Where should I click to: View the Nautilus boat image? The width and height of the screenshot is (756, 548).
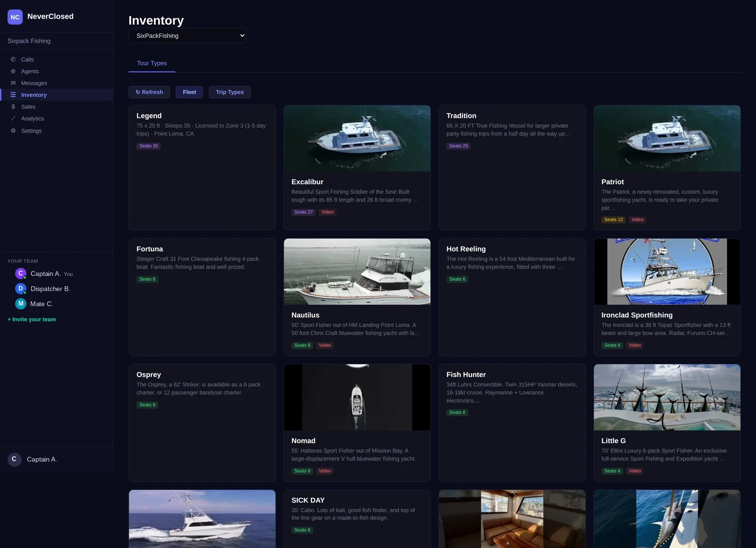(x=357, y=272)
